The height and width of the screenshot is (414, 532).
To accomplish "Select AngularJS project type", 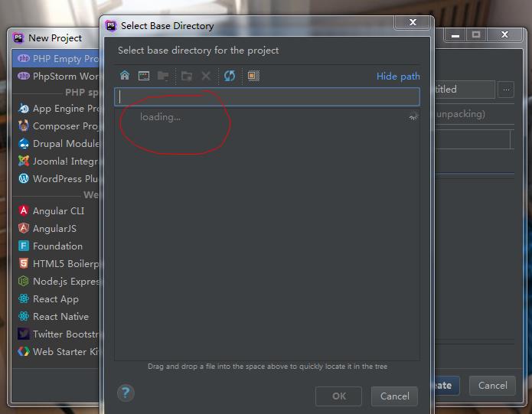I will (56, 229).
